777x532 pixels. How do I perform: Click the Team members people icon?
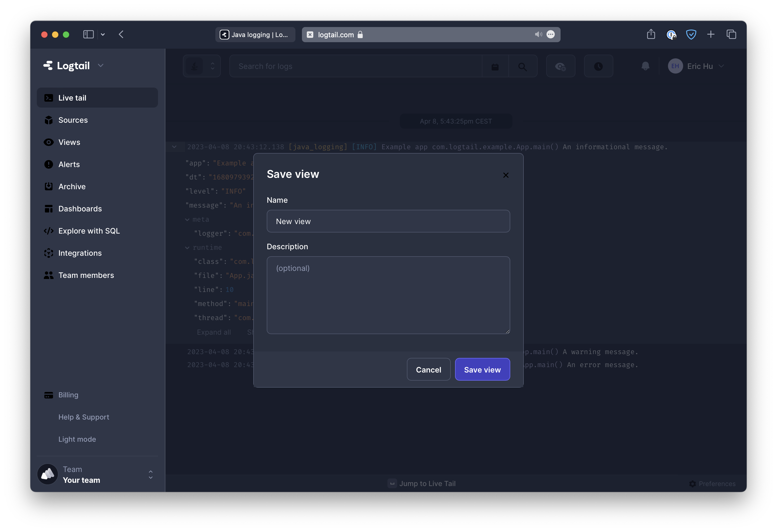coord(48,275)
